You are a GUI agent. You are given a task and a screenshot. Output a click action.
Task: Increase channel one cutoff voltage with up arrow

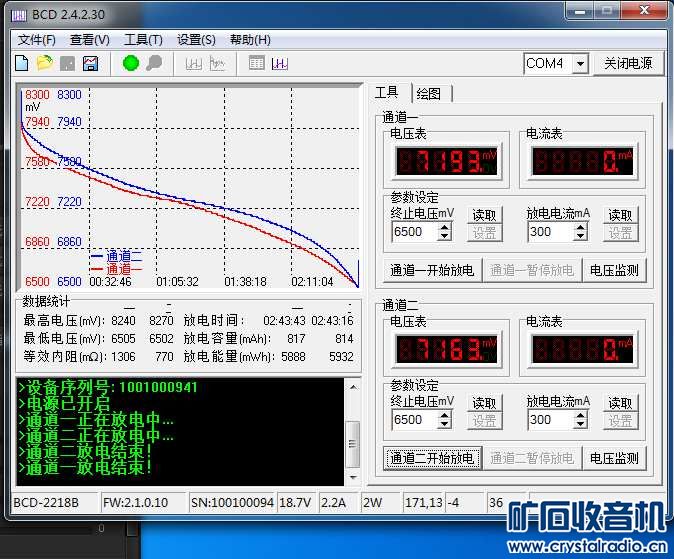[x=445, y=227]
